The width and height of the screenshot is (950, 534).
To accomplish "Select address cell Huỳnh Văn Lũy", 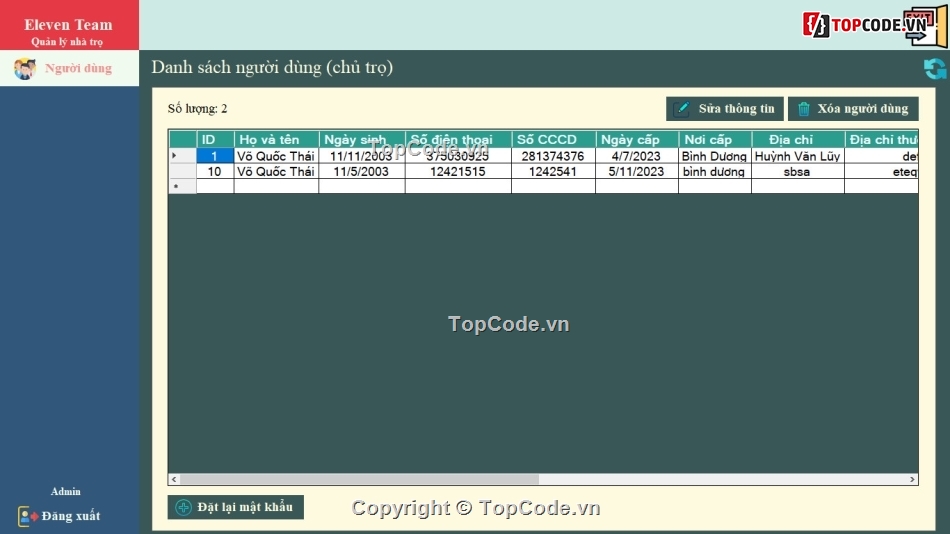I will click(798, 156).
